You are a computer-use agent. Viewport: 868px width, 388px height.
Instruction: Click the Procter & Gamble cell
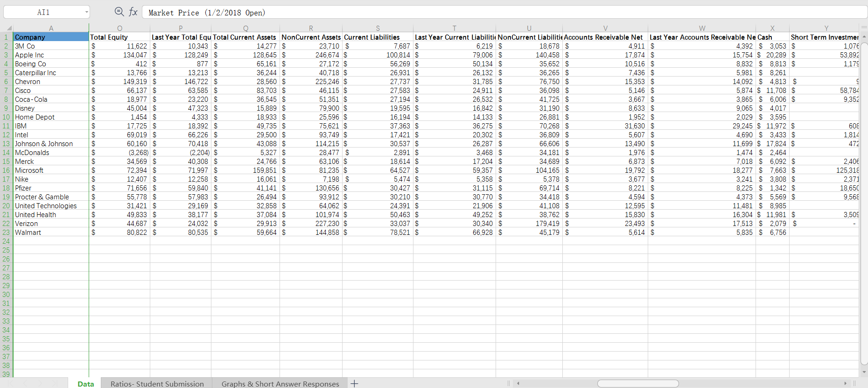coord(51,197)
